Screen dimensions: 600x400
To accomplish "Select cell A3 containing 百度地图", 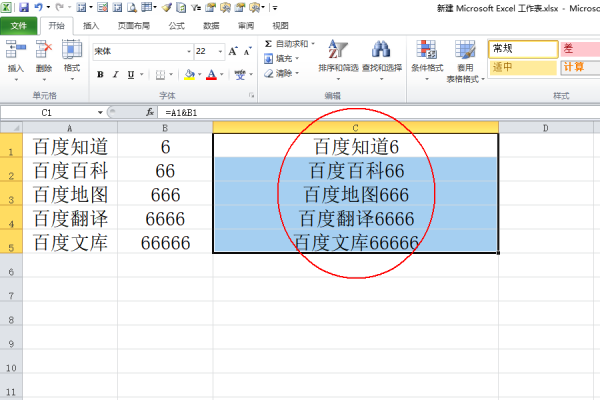I will pos(70,195).
